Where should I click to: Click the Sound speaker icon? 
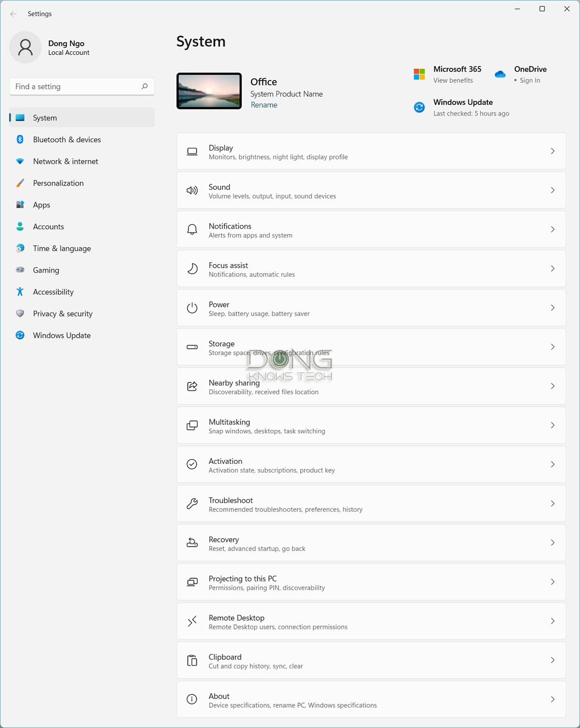(192, 191)
